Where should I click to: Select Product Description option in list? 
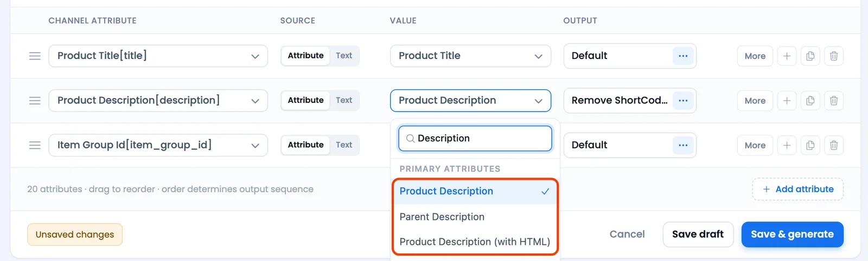pyautogui.click(x=475, y=191)
